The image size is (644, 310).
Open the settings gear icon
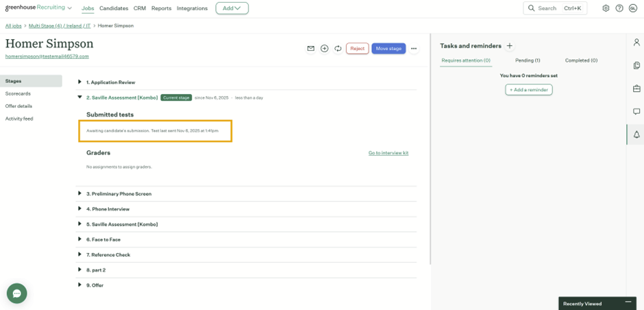606,8
